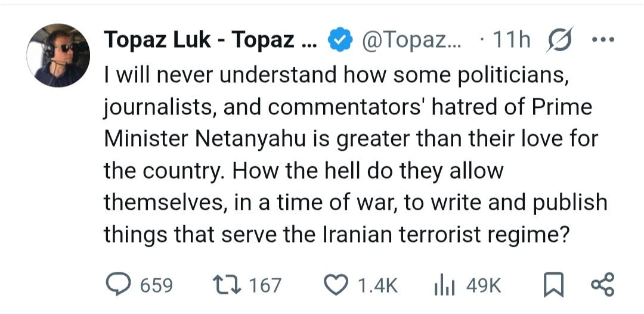Viewport: 644px width, 314px height.
Task: Open Topaz Luk's profile picture
Action: [58, 55]
